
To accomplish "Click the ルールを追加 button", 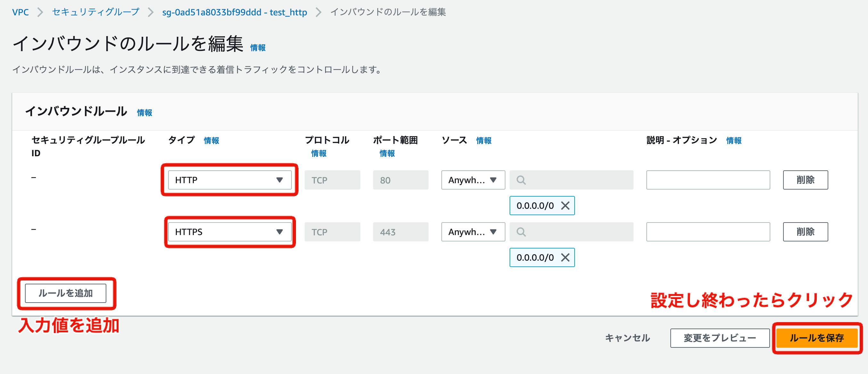I will 66,293.
